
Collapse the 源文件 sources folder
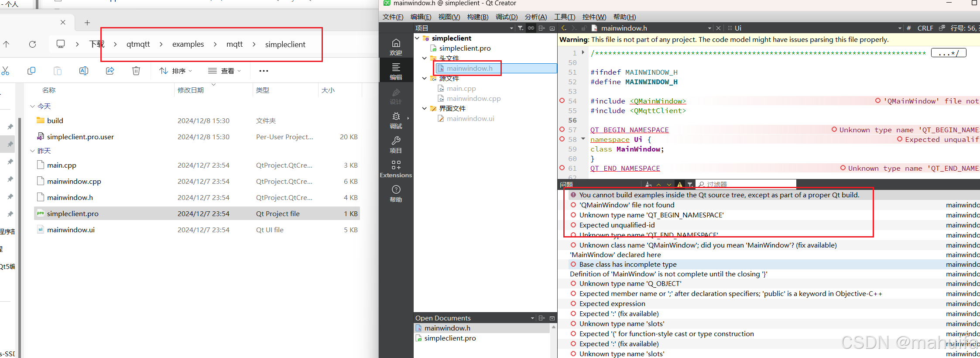click(x=425, y=78)
